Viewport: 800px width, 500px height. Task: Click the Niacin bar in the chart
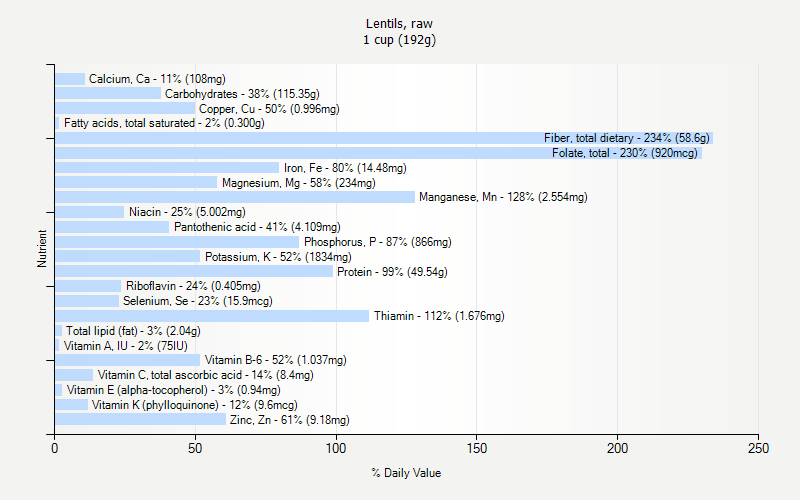90,212
